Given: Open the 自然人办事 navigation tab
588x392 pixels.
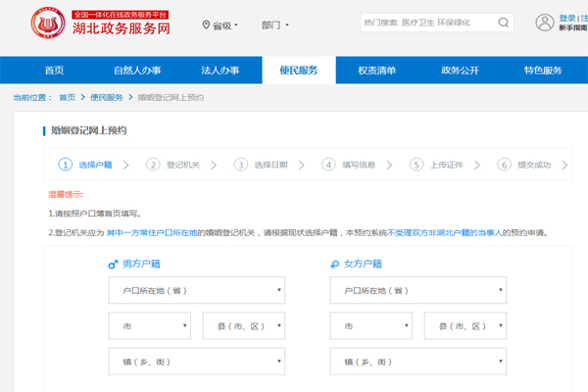Looking at the screenshot, I should (x=137, y=71).
